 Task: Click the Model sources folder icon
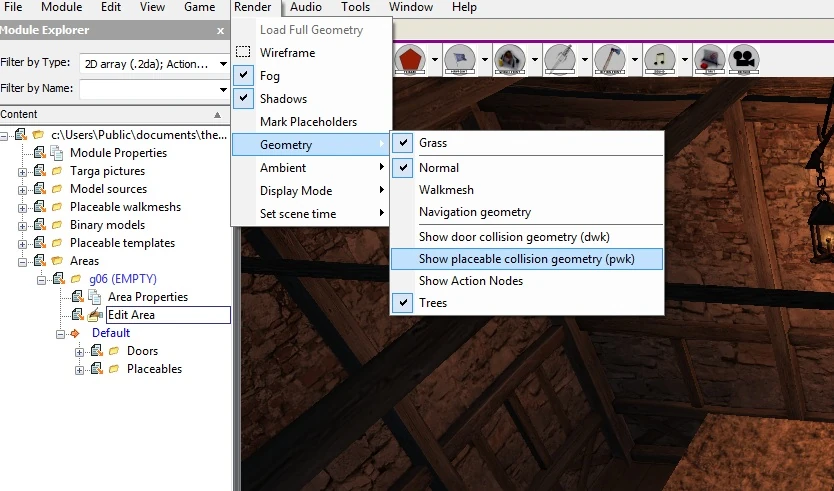(x=57, y=189)
